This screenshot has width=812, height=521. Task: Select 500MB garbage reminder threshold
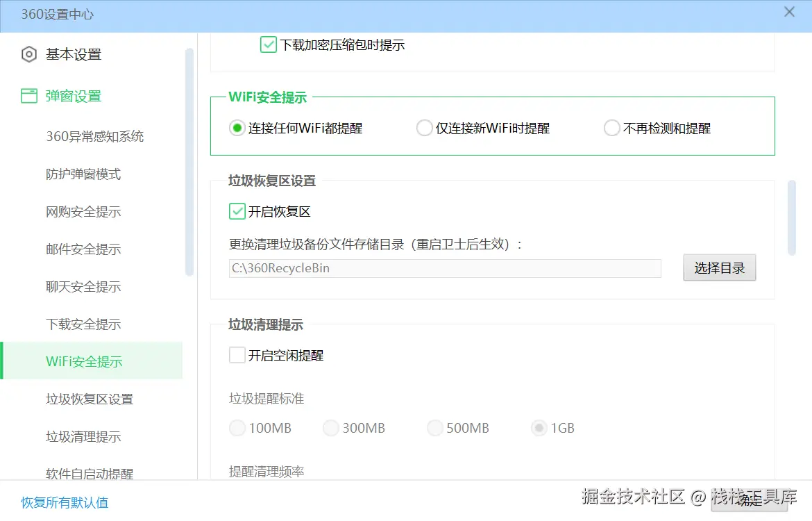click(435, 428)
